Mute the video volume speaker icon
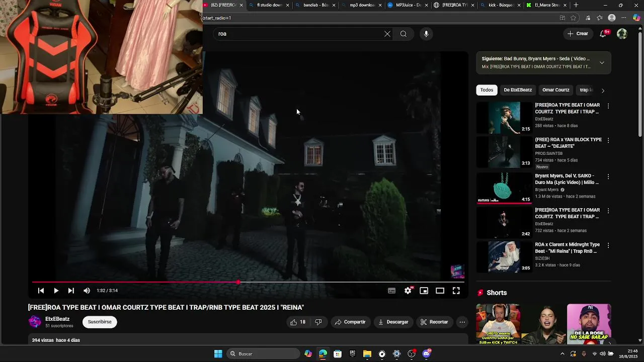The width and height of the screenshot is (644, 362). [87, 291]
